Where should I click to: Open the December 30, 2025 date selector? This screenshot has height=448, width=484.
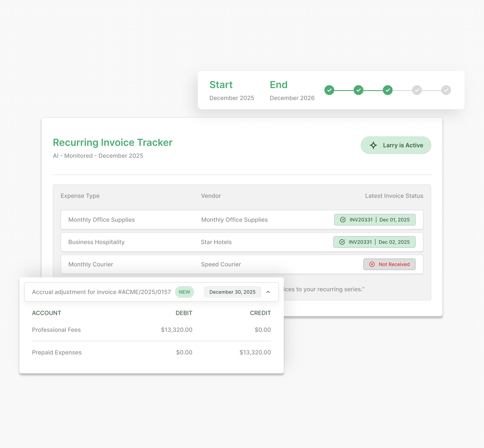click(x=232, y=292)
